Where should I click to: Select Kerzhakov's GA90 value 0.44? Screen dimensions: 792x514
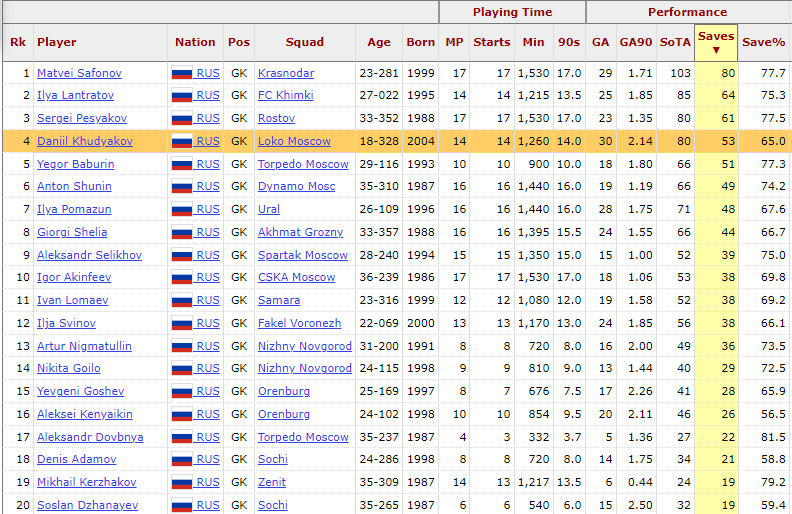pyautogui.click(x=640, y=482)
